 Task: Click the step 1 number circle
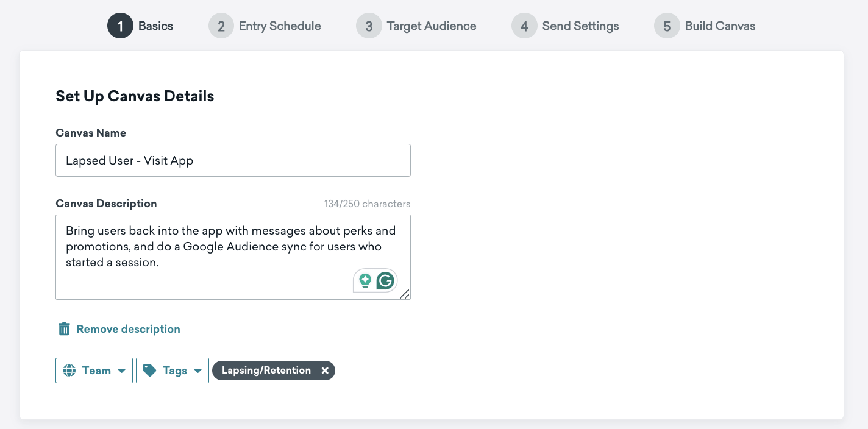click(120, 26)
